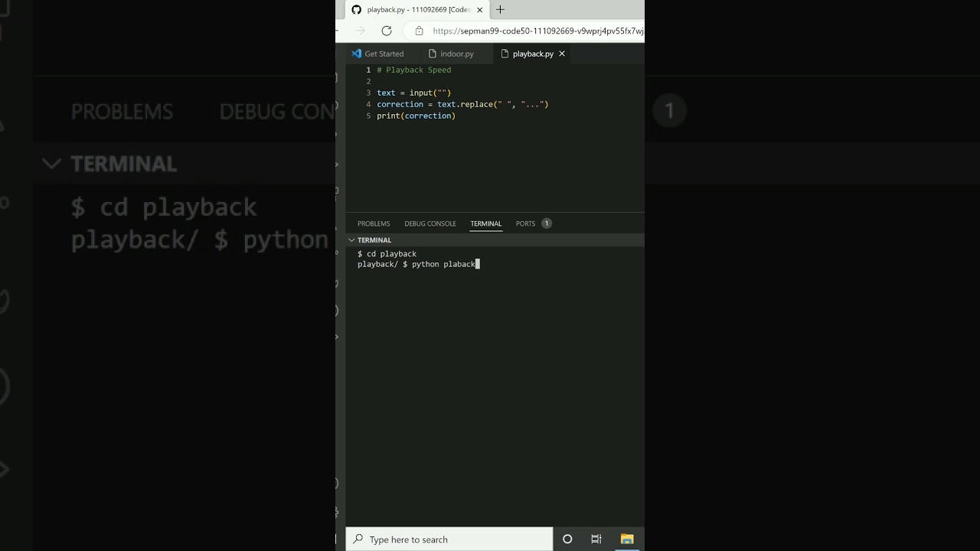Screen dimensions: 980x551
Task: Click the file icon on the indoor.py tab
Action: 433,54
